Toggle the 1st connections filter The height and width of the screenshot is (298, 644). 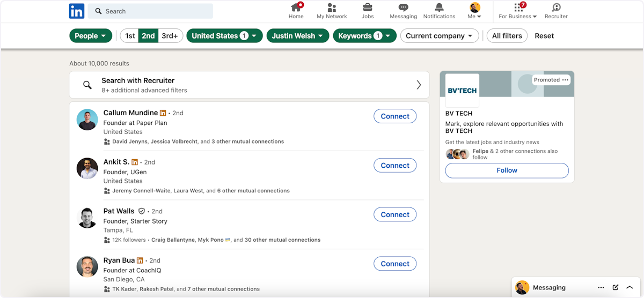130,36
